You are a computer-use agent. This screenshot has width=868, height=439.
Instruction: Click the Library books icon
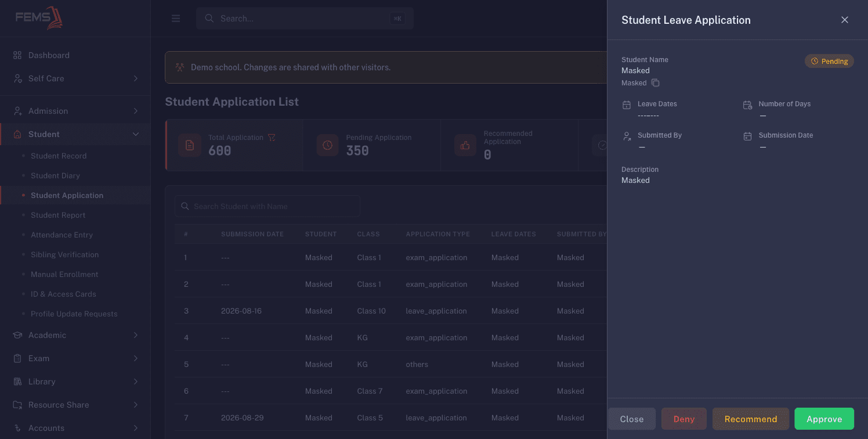[x=17, y=382]
